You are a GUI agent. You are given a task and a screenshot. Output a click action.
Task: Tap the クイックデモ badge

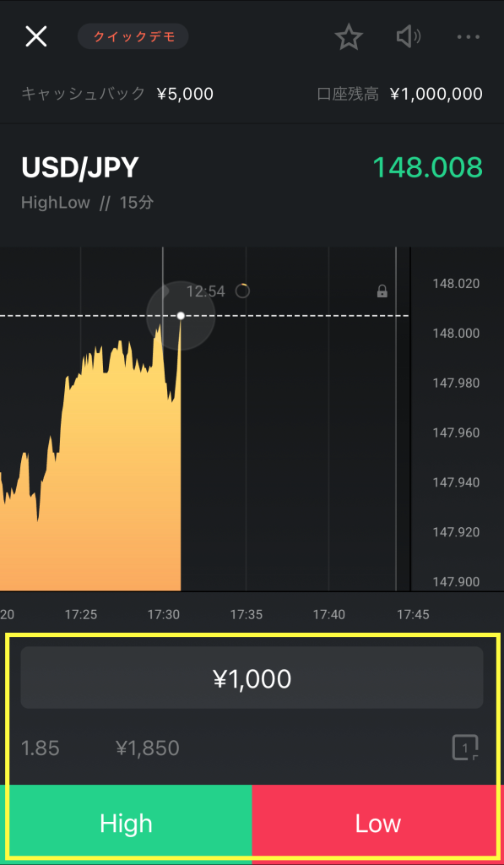pos(133,37)
